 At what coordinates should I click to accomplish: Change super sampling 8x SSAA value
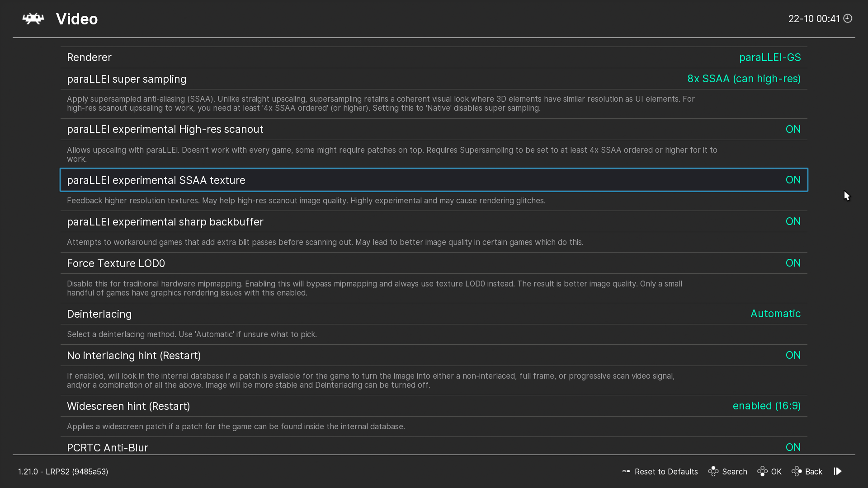coord(744,79)
